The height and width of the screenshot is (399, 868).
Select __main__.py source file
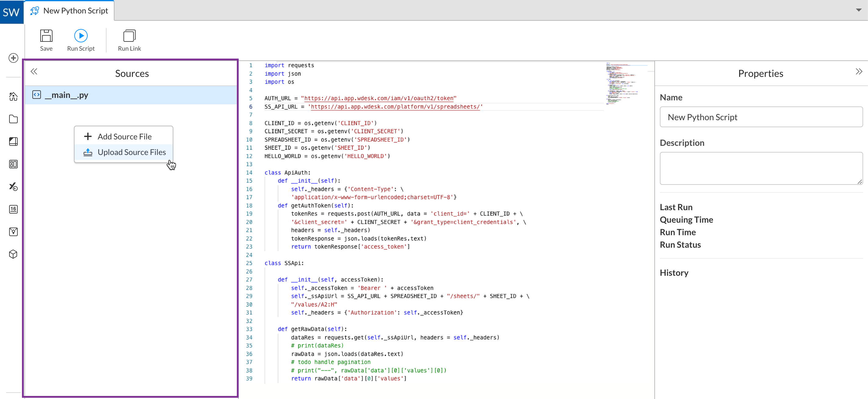coord(131,95)
